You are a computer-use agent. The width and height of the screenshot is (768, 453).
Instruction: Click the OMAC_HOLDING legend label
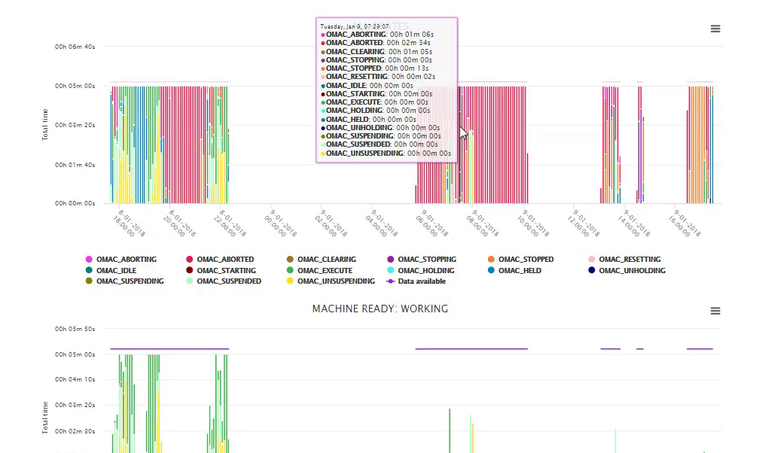426,270
